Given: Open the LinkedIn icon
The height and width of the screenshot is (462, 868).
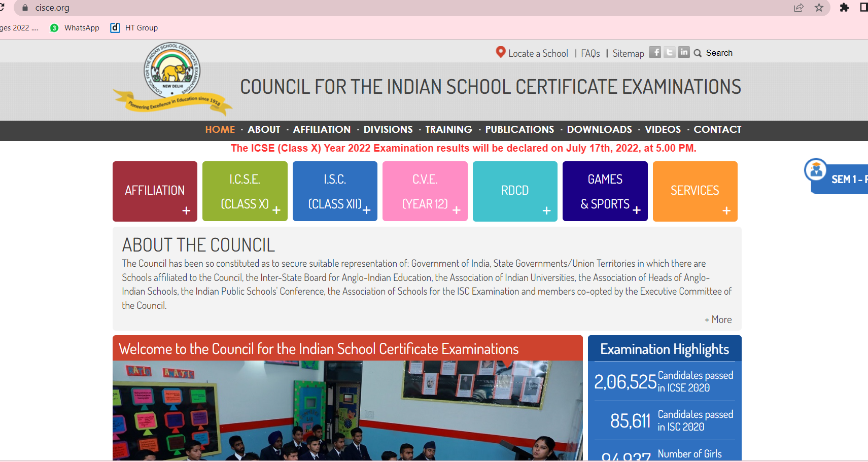Looking at the screenshot, I should click(685, 52).
